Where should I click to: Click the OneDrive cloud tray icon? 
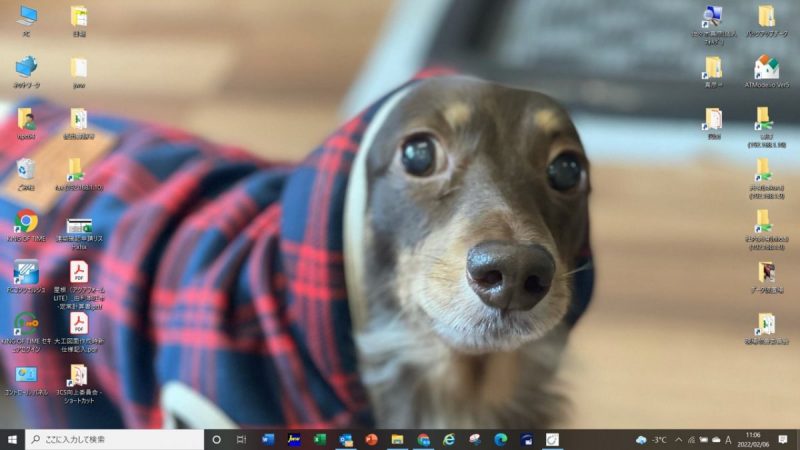pos(716,439)
